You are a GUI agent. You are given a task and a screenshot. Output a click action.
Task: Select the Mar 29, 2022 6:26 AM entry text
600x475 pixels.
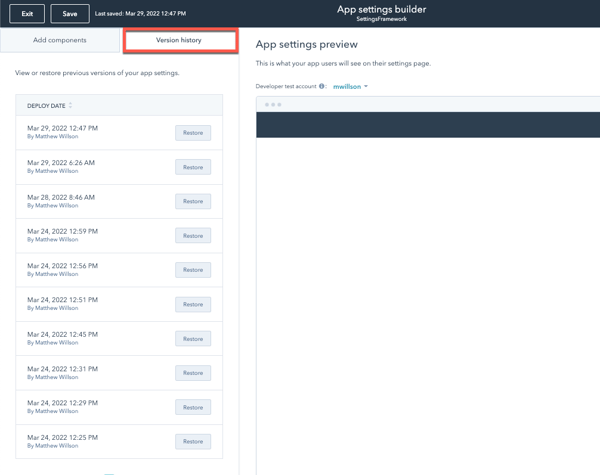point(61,163)
